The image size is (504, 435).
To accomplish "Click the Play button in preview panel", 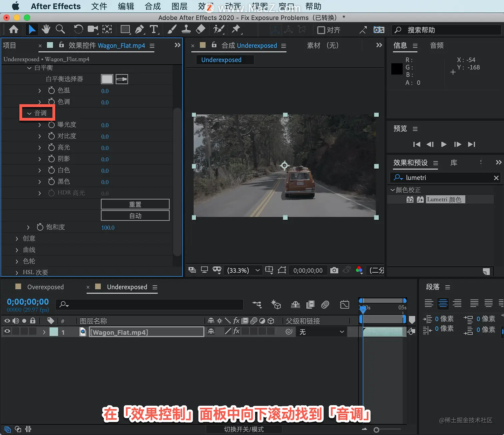I will coord(444,144).
